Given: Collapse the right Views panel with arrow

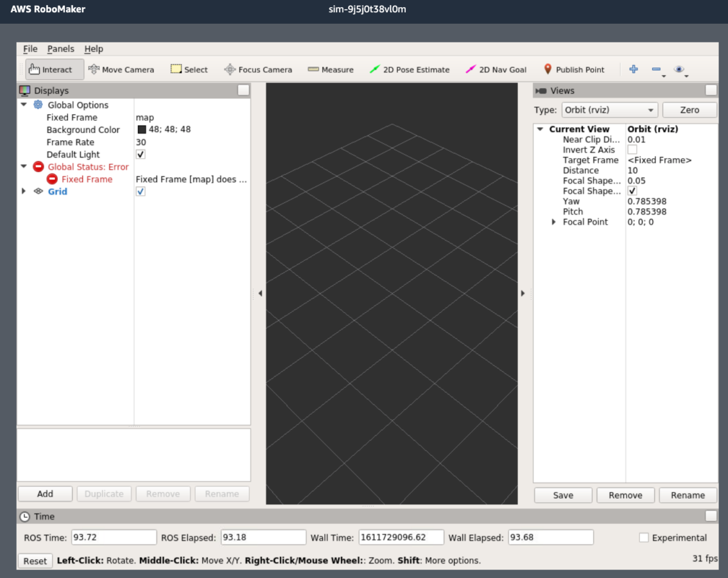Looking at the screenshot, I should coord(523,293).
